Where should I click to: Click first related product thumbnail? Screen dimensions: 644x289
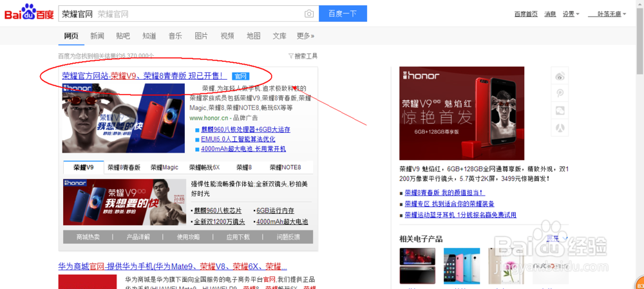(418, 266)
